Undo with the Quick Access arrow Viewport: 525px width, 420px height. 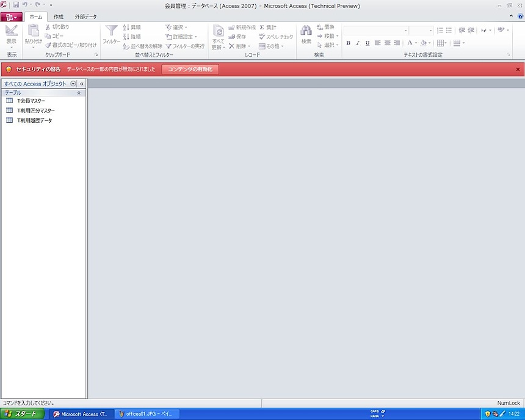(25, 5)
